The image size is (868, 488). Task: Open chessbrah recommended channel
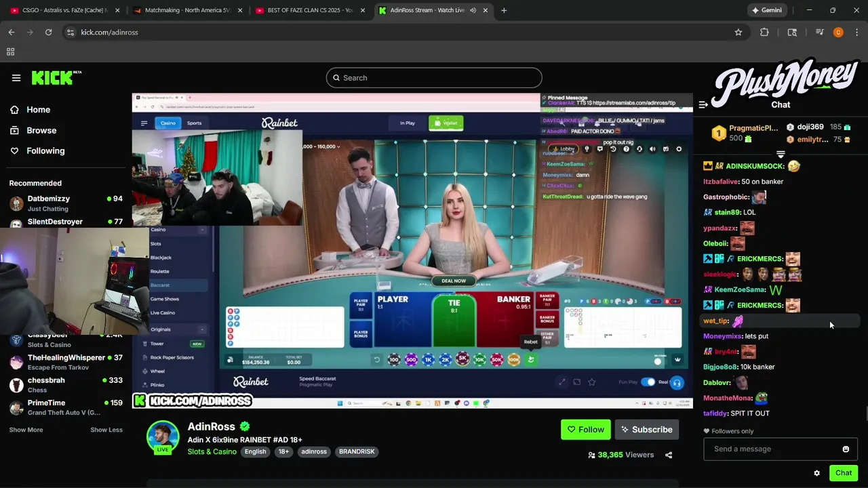click(x=66, y=384)
